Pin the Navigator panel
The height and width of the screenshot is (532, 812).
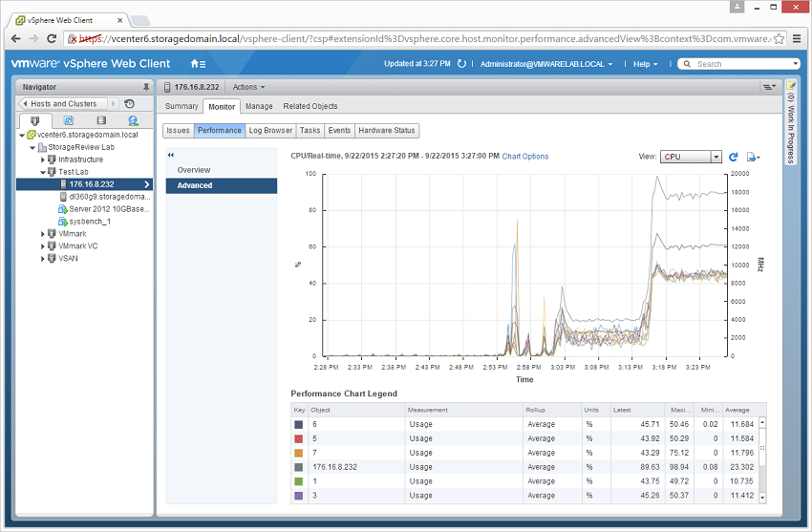coord(146,87)
